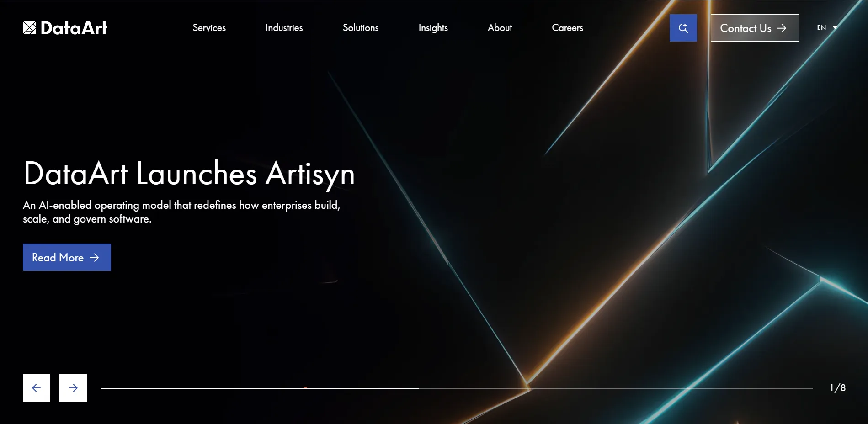The height and width of the screenshot is (424, 868).
Task: Open the EN language dropdown
Action: [x=822, y=27]
